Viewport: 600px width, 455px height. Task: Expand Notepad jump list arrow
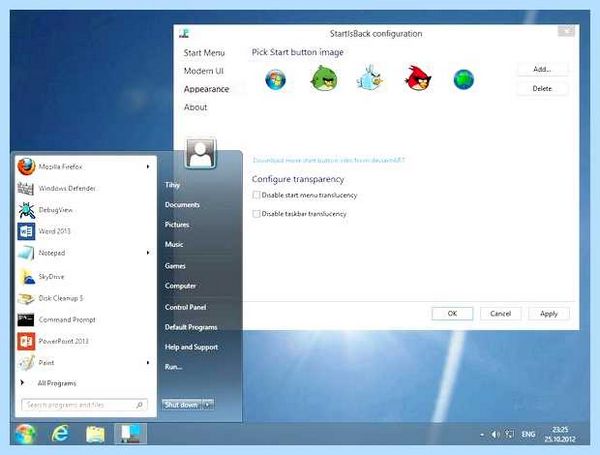(x=148, y=253)
